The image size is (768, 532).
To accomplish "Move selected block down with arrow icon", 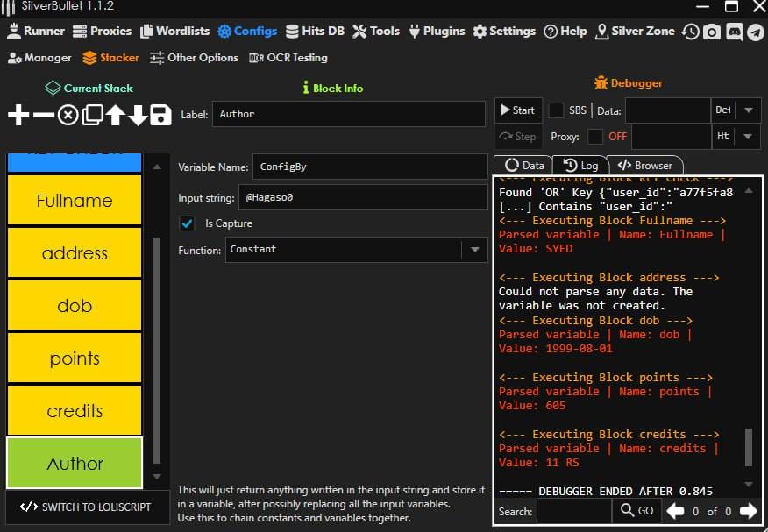I will pyautogui.click(x=138, y=115).
